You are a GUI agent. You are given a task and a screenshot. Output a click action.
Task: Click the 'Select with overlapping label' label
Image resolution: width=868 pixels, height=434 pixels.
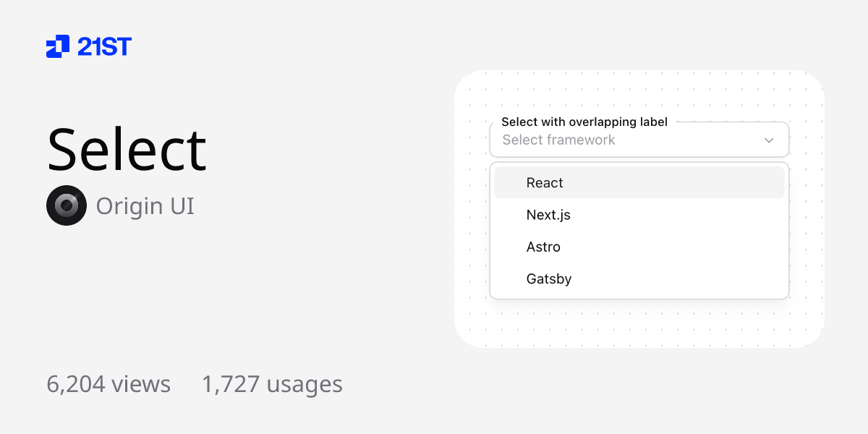point(584,122)
